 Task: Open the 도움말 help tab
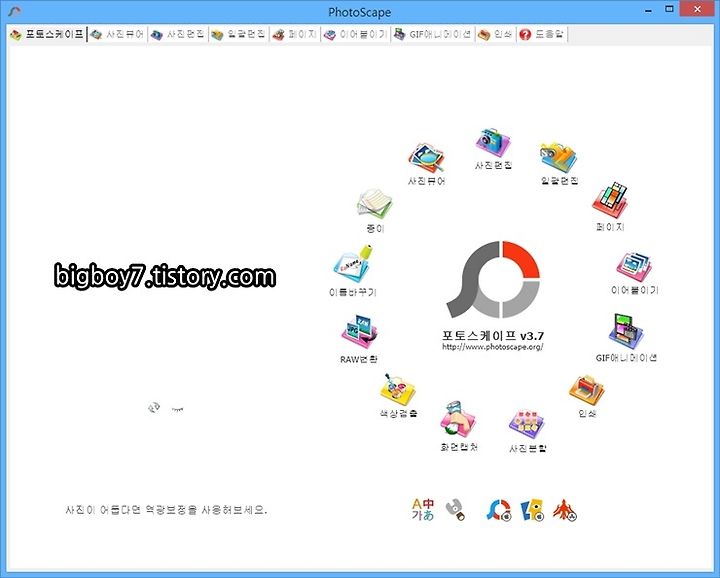click(x=542, y=34)
